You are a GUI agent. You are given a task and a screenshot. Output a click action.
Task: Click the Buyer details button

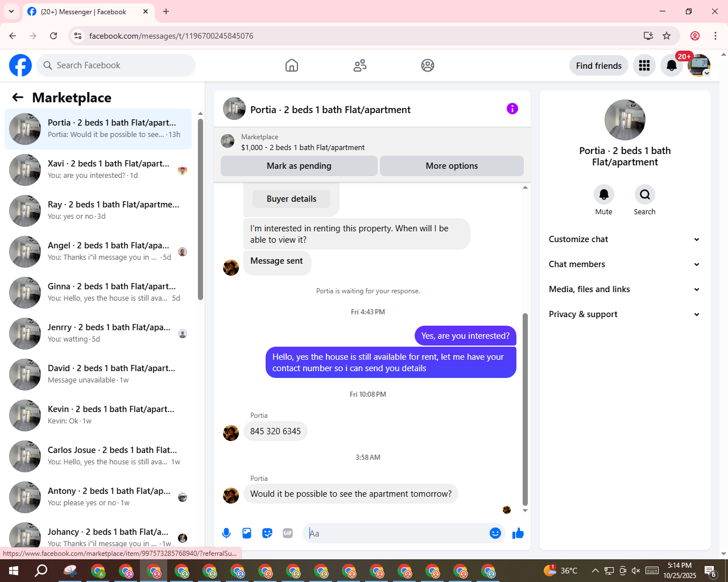pos(291,199)
